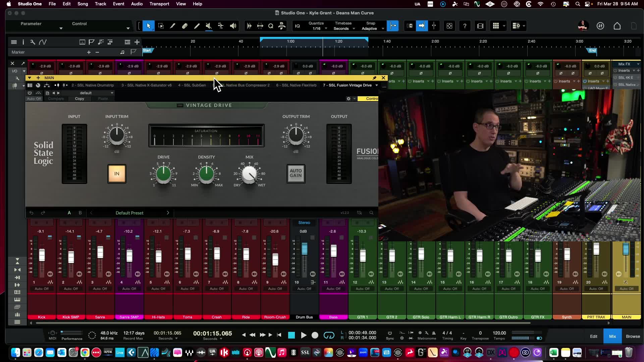Screen dimensions: 644x362
Task: Toggle B preset slot in SSL plugin
Action: coord(80,213)
